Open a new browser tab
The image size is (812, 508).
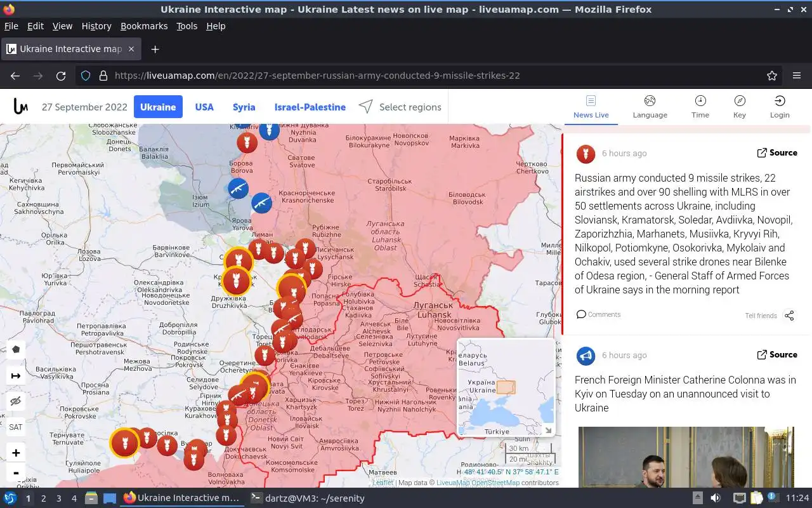click(155, 49)
